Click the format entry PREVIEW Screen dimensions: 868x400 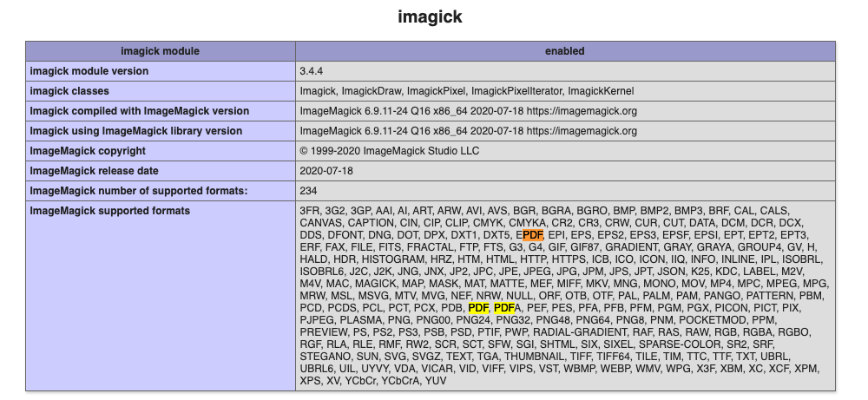coord(324,332)
